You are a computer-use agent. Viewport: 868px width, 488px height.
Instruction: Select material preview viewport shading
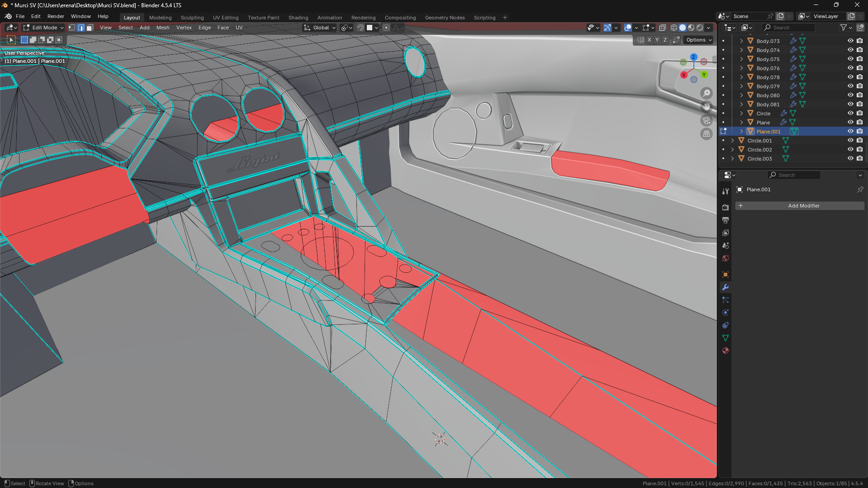click(691, 28)
